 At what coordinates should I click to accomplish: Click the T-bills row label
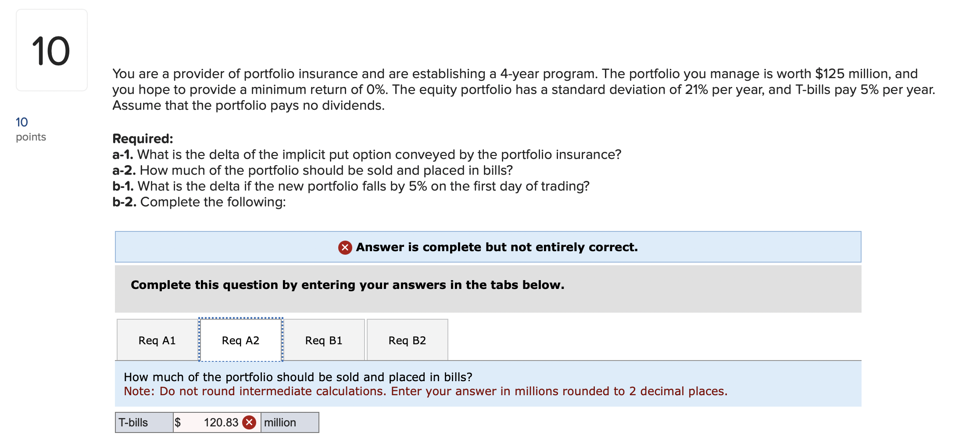[x=133, y=422]
